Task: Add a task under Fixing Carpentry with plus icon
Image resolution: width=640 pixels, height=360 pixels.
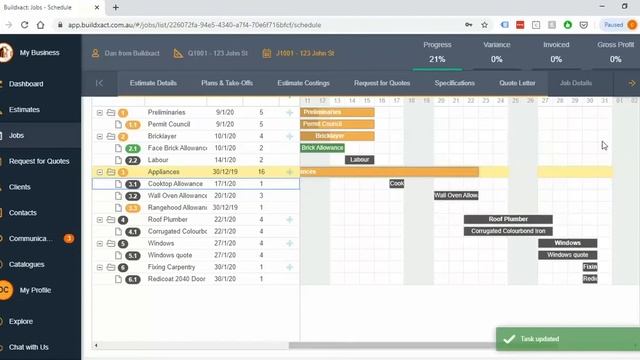Action: (289, 268)
